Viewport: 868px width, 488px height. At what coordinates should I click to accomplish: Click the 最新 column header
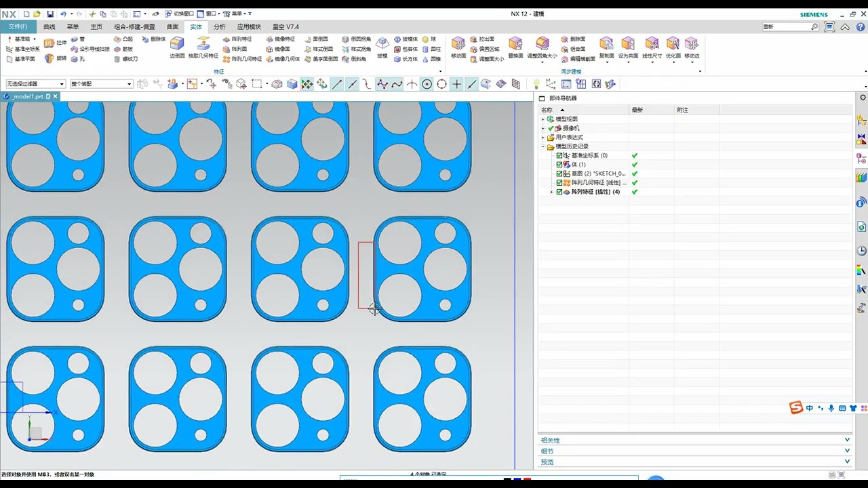[652, 110]
